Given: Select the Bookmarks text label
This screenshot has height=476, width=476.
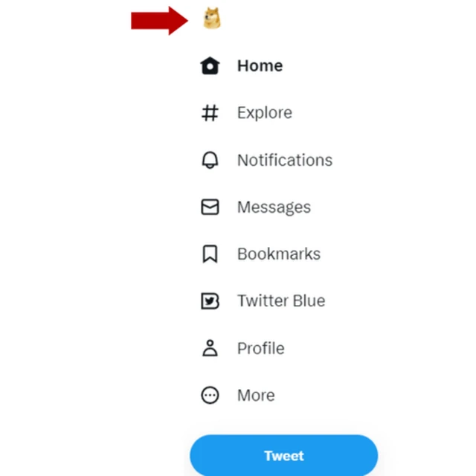Looking at the screenshot, I should click(x=278, y=254).
